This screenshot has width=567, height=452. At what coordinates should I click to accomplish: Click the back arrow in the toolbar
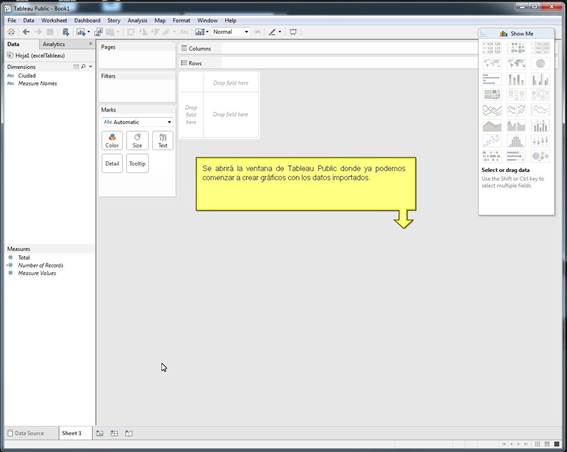26,32
